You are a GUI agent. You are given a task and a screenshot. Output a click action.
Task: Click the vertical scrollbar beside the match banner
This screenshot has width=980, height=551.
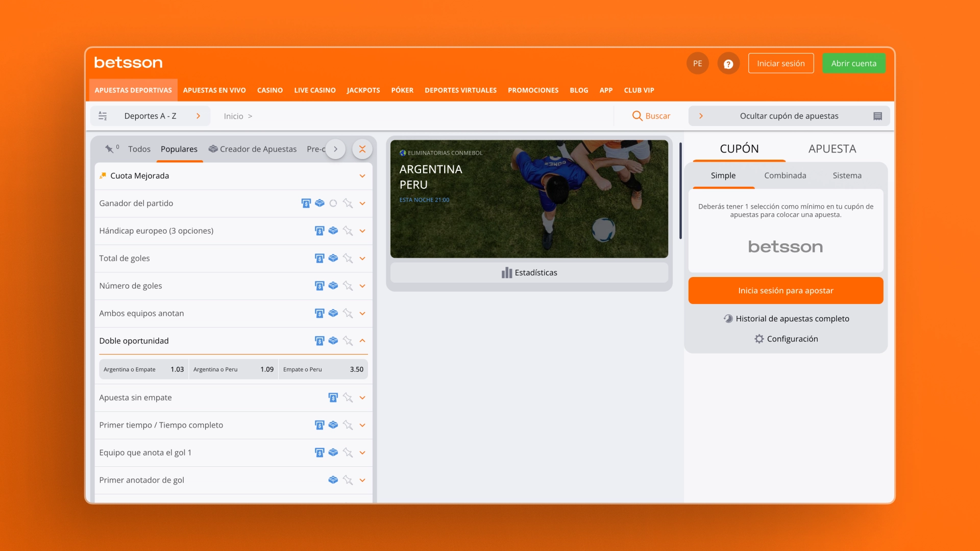point(680,191)
